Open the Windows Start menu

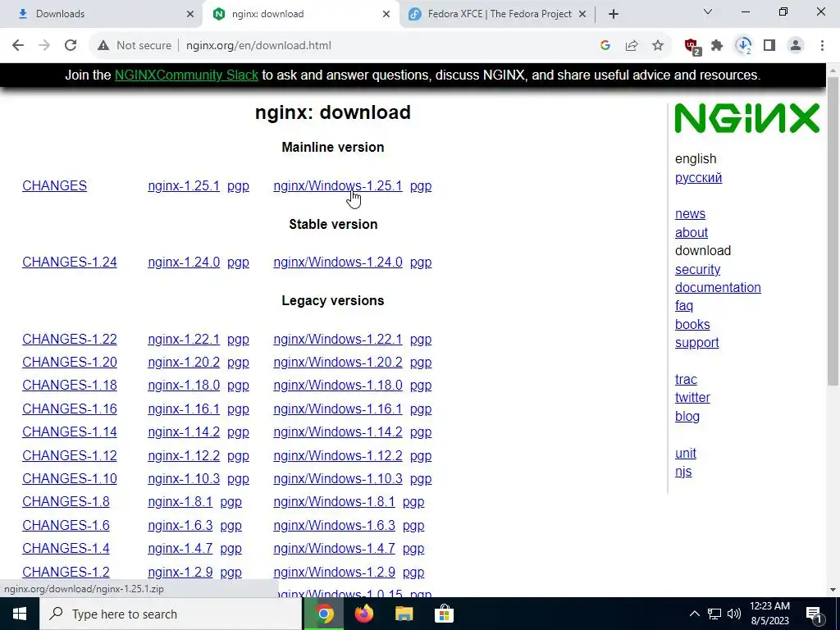point(20,614)
